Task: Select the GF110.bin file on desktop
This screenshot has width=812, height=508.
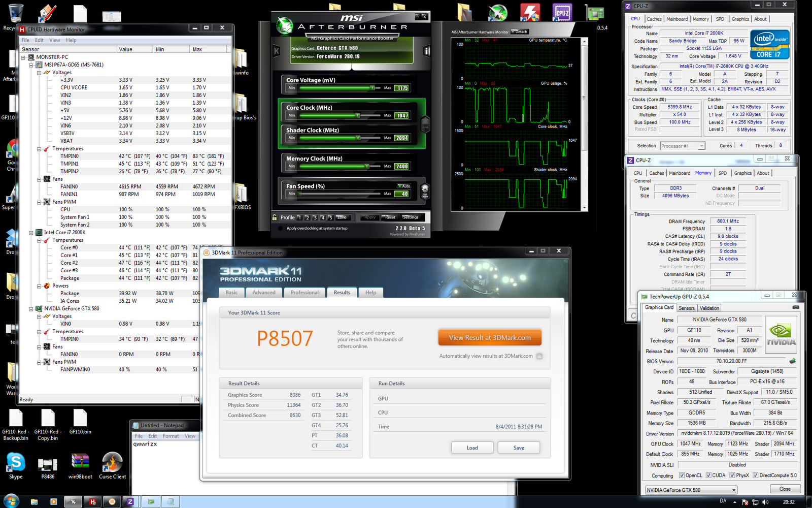Action: point(80,422)
